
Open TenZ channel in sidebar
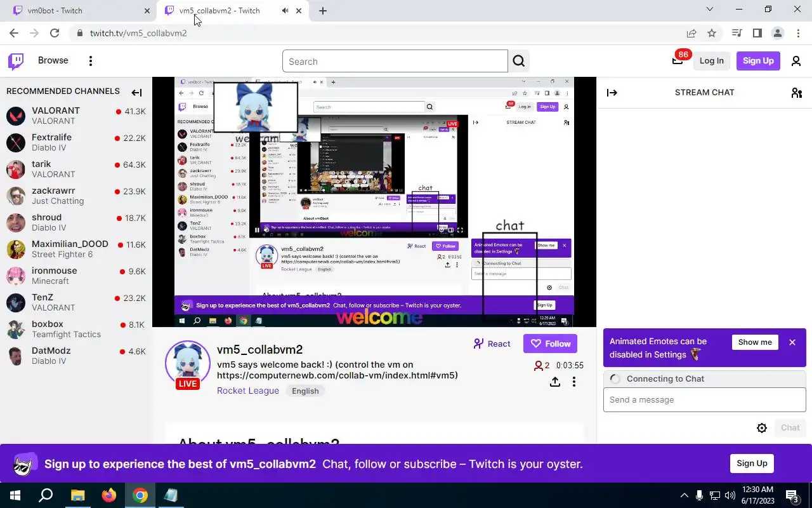pyautogui.click(x=76, y=302)
